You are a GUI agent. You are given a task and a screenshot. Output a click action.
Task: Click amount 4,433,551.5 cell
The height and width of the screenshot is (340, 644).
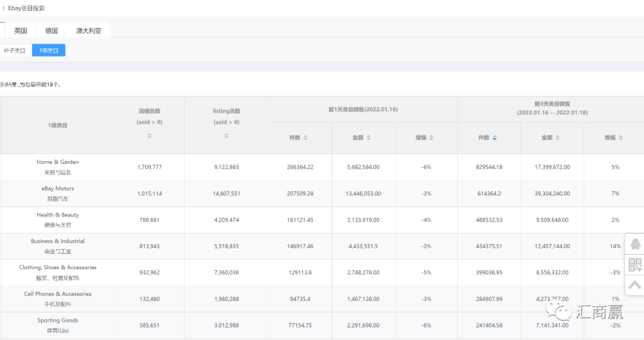pyautogui.click(x=364, y=247)
